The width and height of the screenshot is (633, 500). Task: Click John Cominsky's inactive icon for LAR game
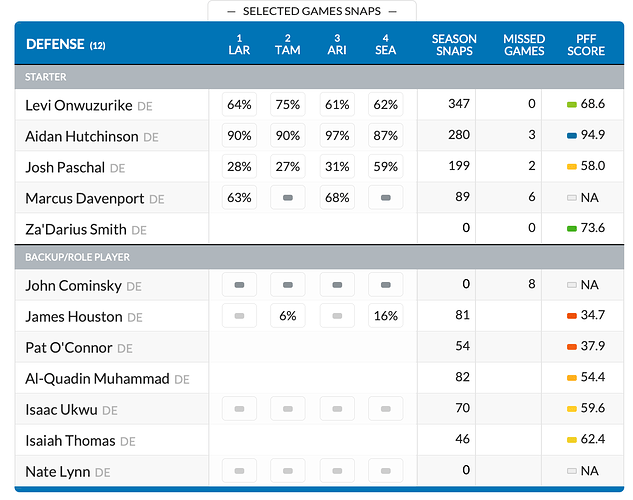[239, 285]
